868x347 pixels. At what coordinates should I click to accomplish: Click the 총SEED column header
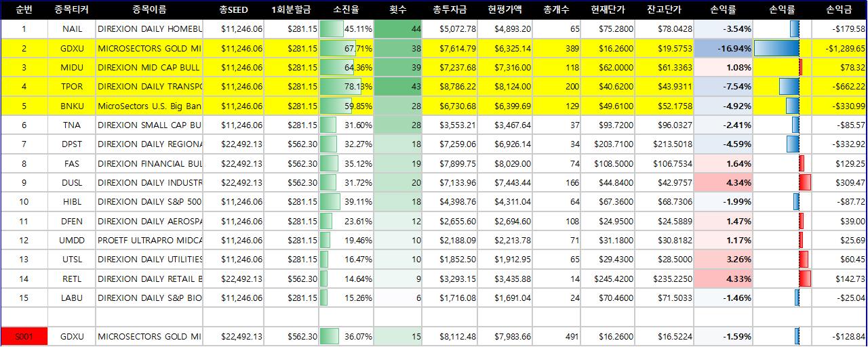point(233,10)
